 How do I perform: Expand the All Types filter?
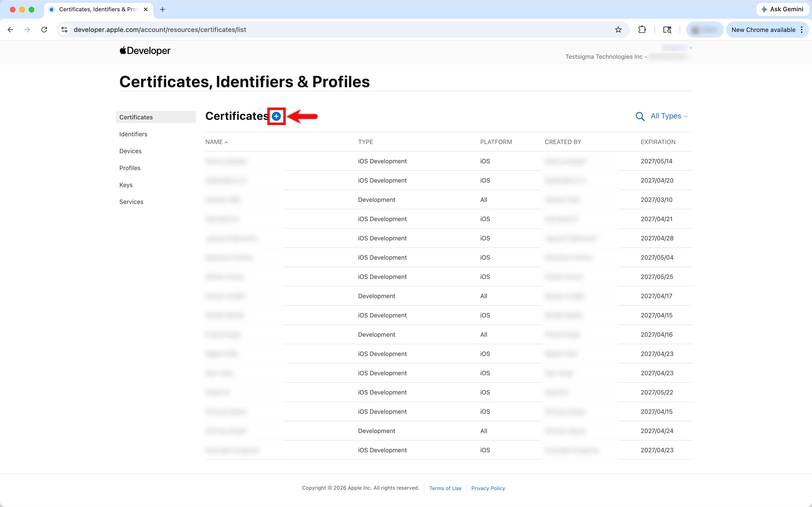[x=669, y=116]
